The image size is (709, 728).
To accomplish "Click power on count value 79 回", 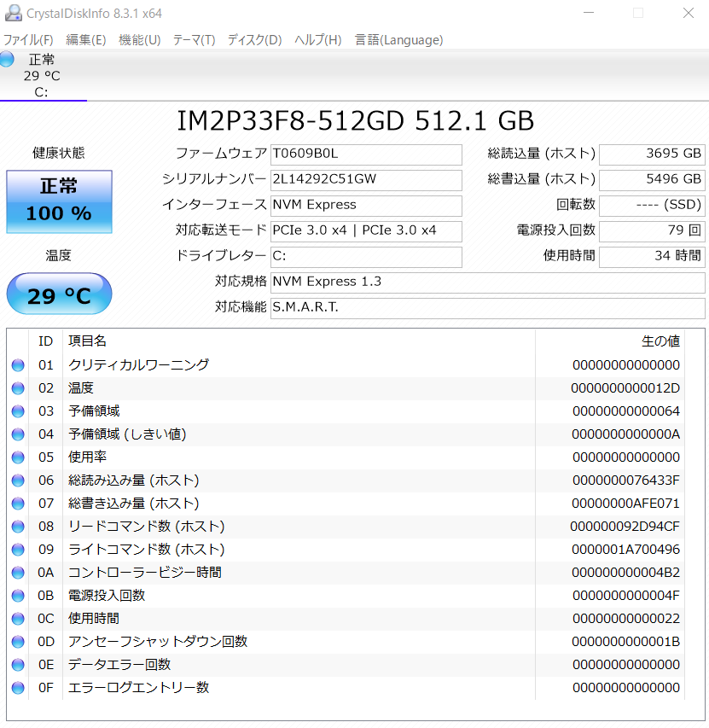I will [652, 230].
